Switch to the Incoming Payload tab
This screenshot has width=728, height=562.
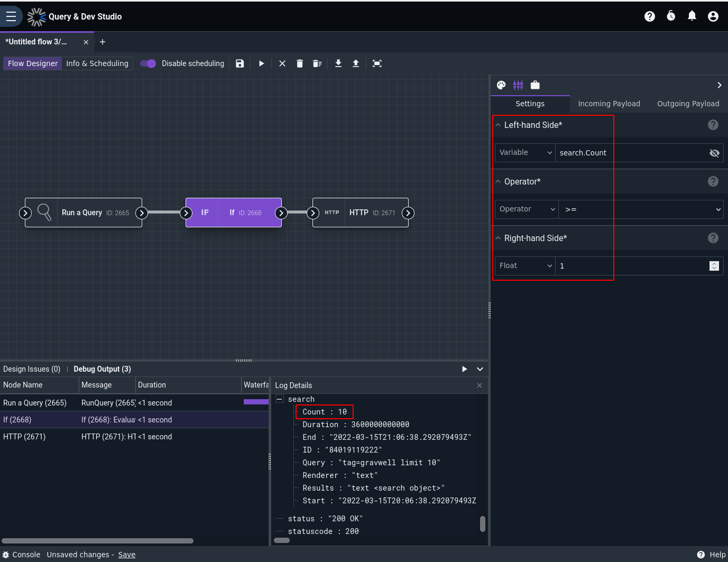tap(609, 104)
